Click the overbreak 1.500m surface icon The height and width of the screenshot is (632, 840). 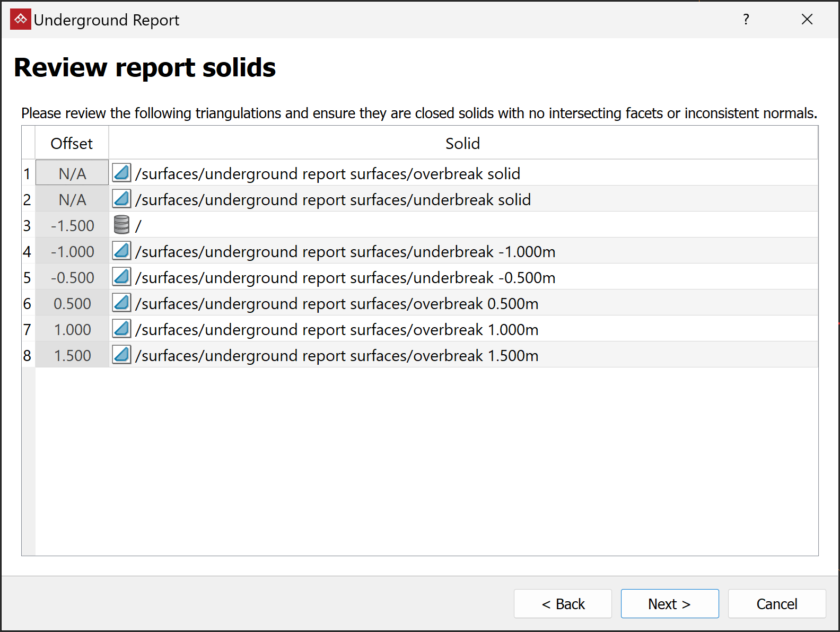pyautogui.click(x=121, y=355)
